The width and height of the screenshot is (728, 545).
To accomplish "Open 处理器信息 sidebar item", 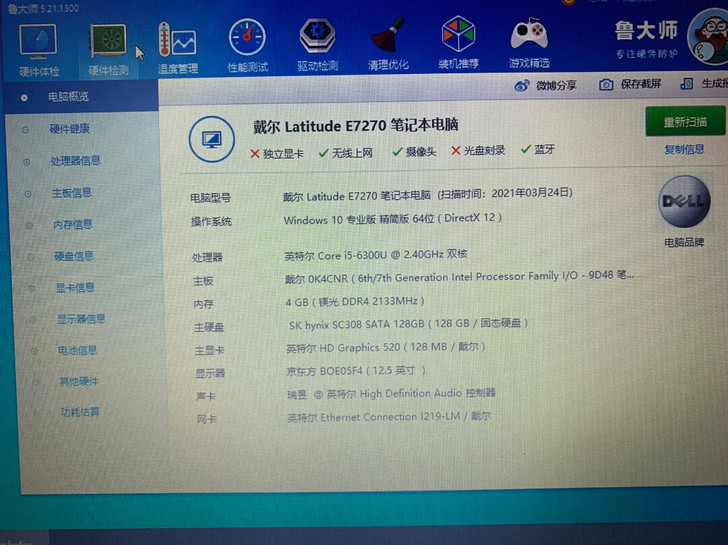I will pos(75,161).
